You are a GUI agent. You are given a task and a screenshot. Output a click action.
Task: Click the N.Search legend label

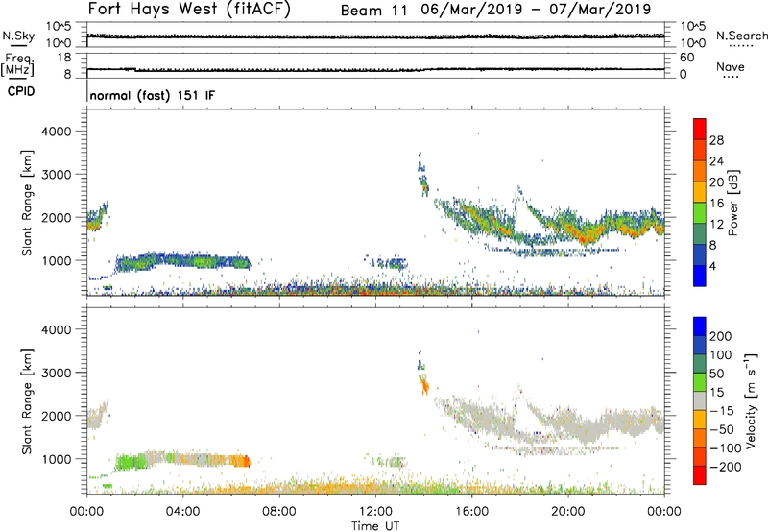(741, 36)
